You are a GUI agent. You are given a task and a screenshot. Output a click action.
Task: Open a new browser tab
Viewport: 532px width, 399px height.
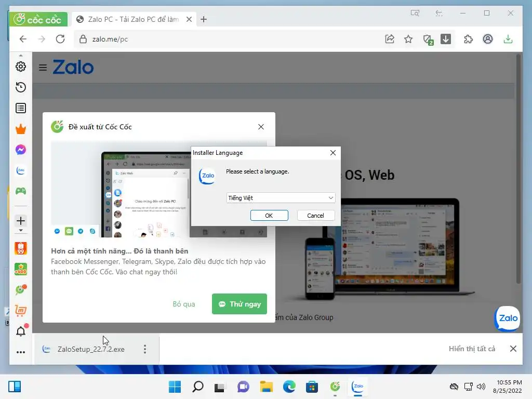(204, 19)
